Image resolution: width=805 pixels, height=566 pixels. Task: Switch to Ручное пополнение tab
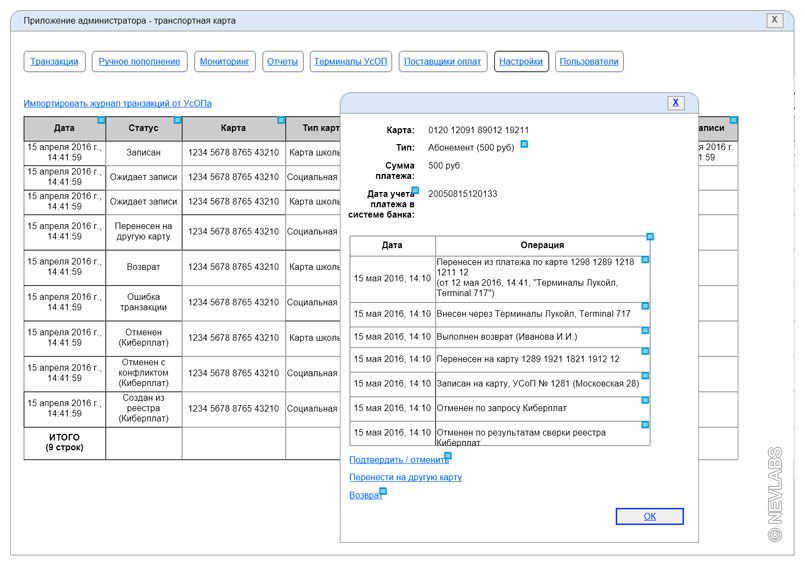click(141, 62)
